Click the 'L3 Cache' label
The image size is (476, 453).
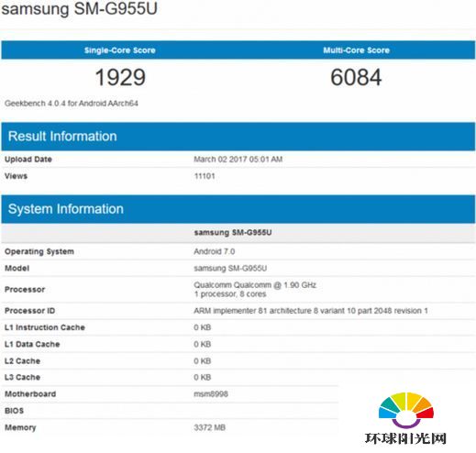pos(22,377)
